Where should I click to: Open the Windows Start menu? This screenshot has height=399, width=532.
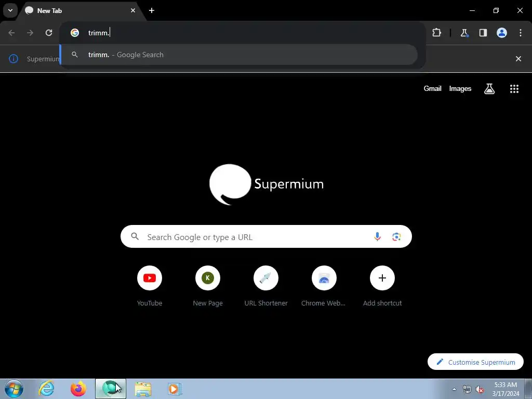point(14,389)
